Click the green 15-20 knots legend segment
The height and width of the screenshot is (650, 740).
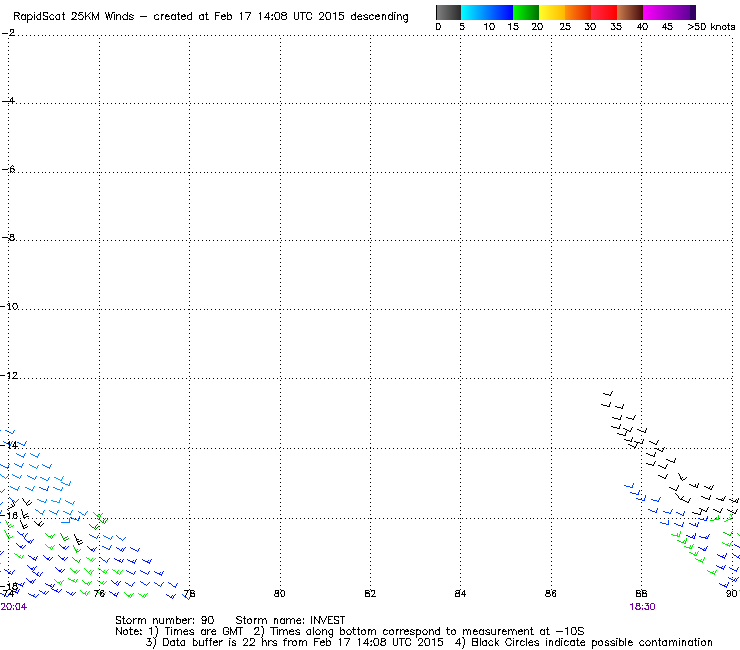(526, 12)
